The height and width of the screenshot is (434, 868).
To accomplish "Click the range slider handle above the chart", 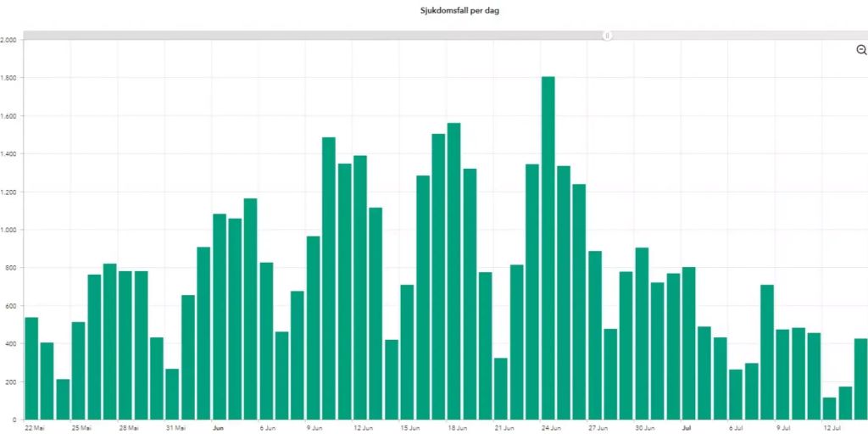I will (x=608, y=36).
